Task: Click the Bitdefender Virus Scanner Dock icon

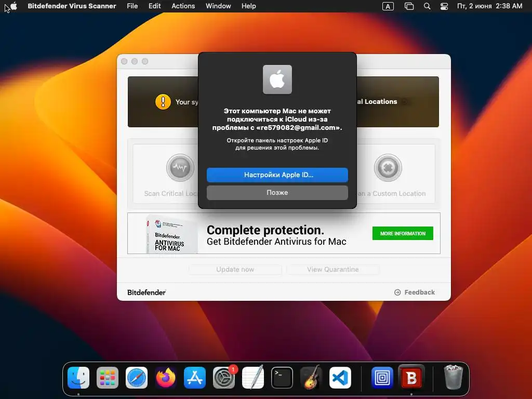Action: [x=411, y=377]
